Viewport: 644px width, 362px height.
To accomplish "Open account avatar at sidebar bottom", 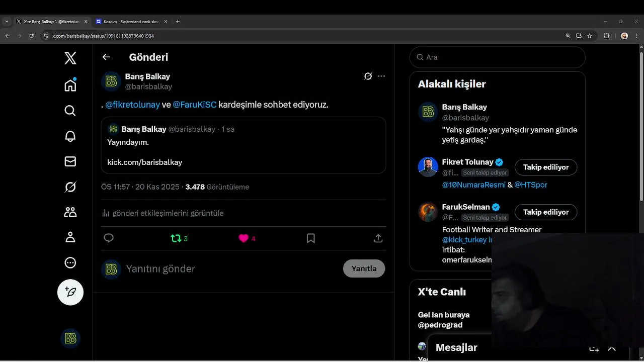I will click(70, 338).
